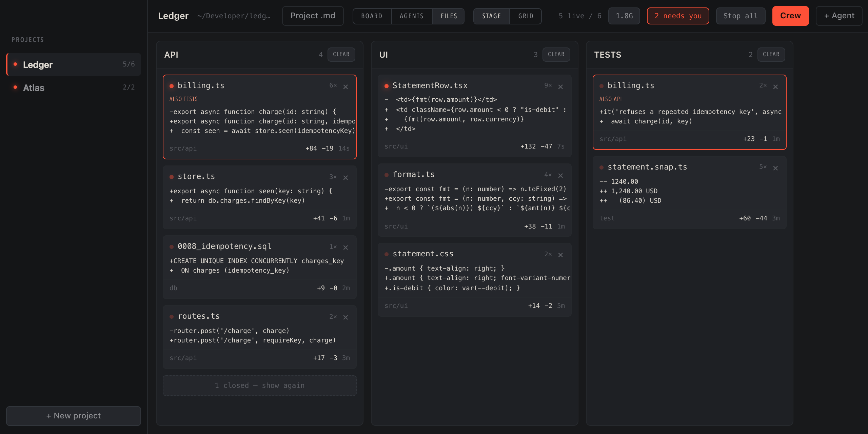Click the status dot beside statement.css
This screenshot has height=434, width=868.
coord(387,254)
